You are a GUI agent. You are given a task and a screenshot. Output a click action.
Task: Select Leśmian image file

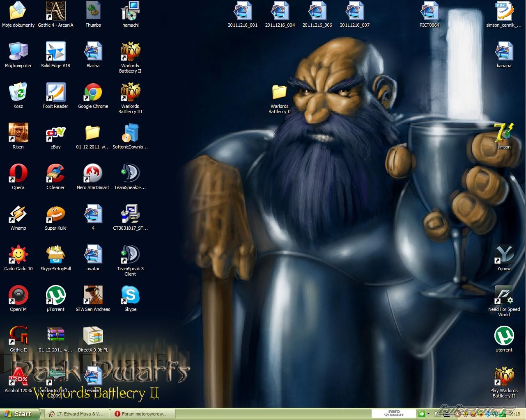93,377
